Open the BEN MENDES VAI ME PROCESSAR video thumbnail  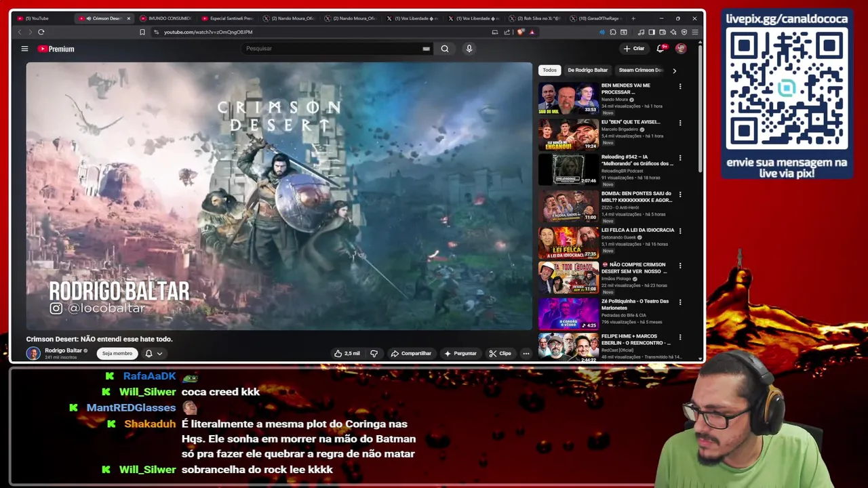568,98
